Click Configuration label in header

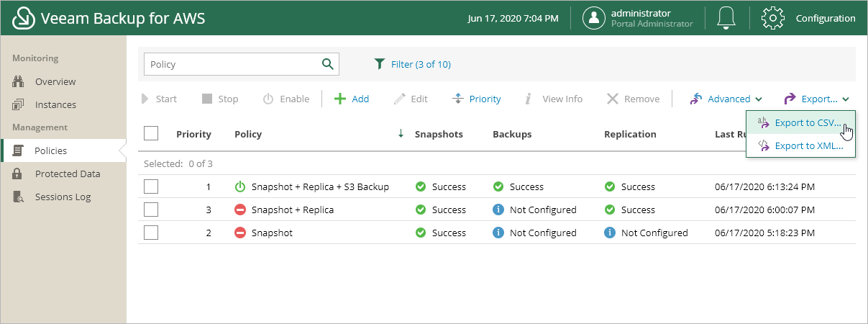pos(826,18)
